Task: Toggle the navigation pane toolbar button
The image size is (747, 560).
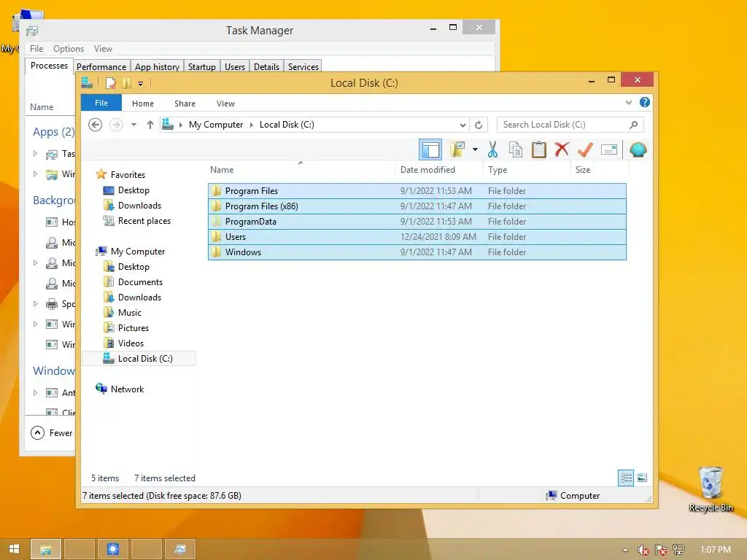Action: [430, 149]
